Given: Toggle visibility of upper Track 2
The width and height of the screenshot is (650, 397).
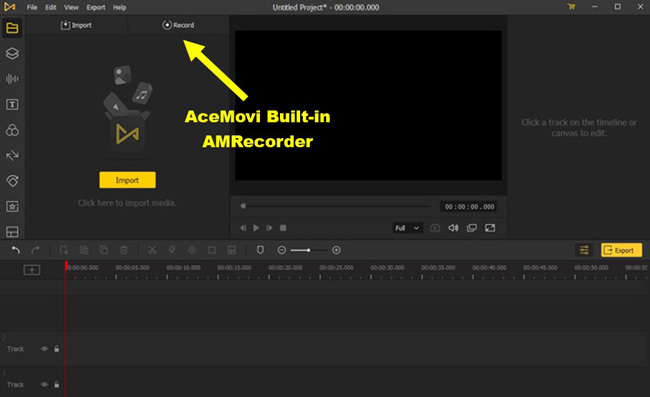Looking at the screenshot, I should 44,349.
